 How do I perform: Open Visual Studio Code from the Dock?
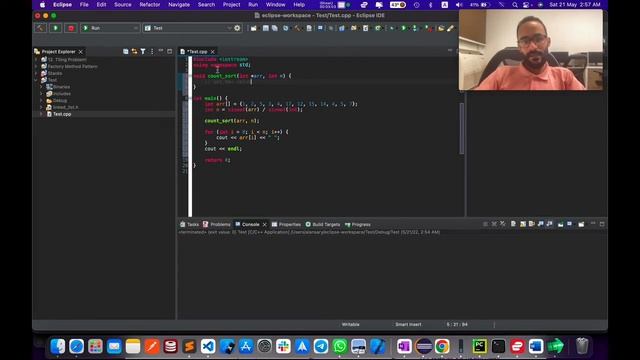(208, 347)
